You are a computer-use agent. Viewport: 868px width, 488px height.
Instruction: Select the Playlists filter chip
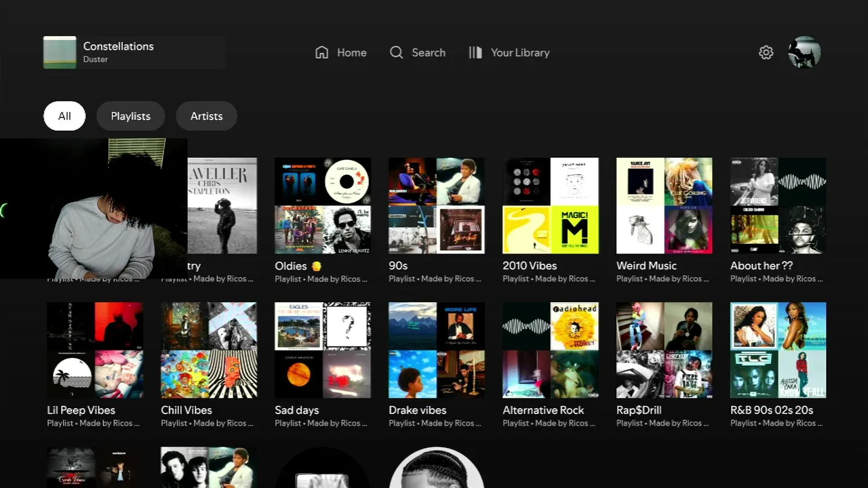click(x=131, y=116)
